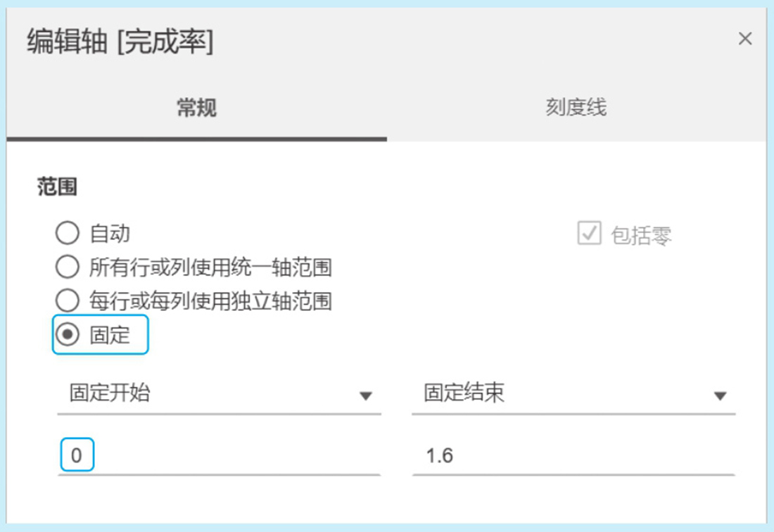Viewport: 774px width, 532px height.
Task: Pick the 每行或每列使用独立轴范围 radio button
Action: 67,301
